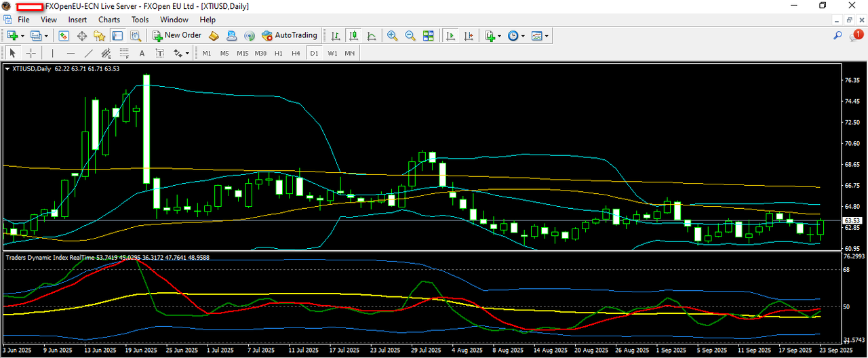Expand the Templates dropdown arrow
This screenshot has height=358, width=868.
tap(547, 36)
